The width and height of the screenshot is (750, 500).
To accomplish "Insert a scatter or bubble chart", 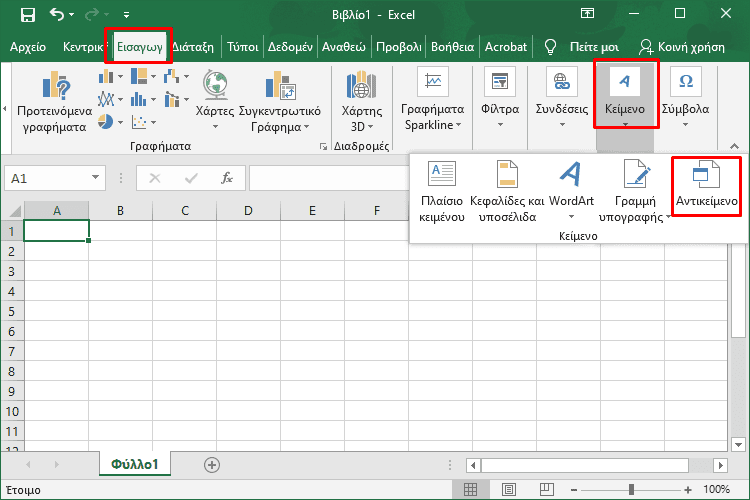I will (143, 122).
